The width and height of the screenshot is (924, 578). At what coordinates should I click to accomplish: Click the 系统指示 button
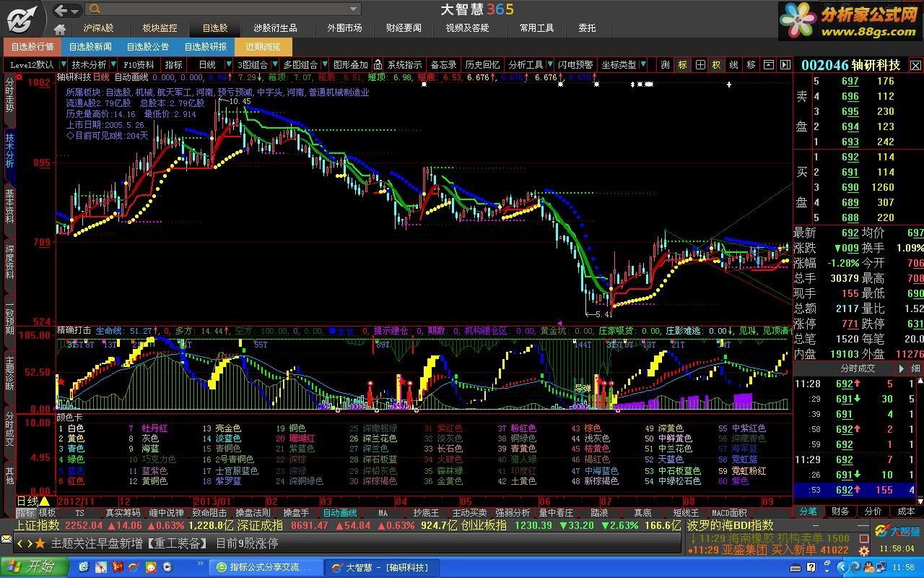pyautogui.click(x=404, y=64)
